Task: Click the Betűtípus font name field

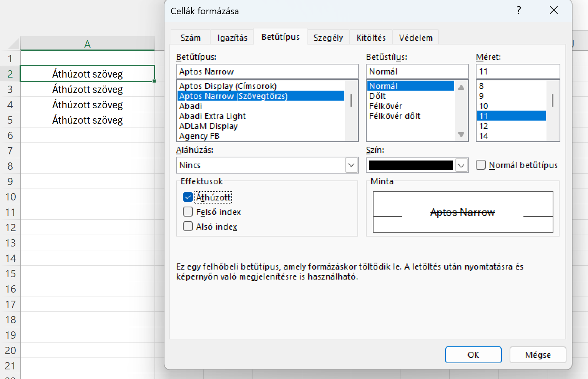Action: point(267,71)
